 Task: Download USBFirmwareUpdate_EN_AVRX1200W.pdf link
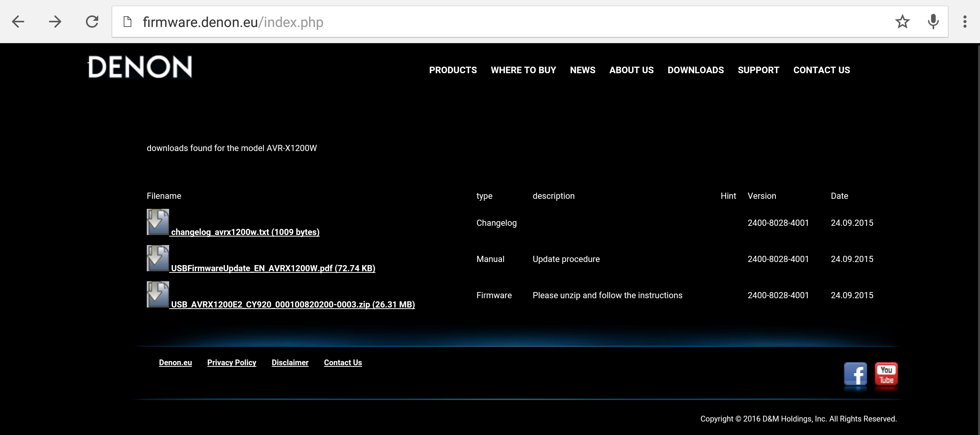273,268
